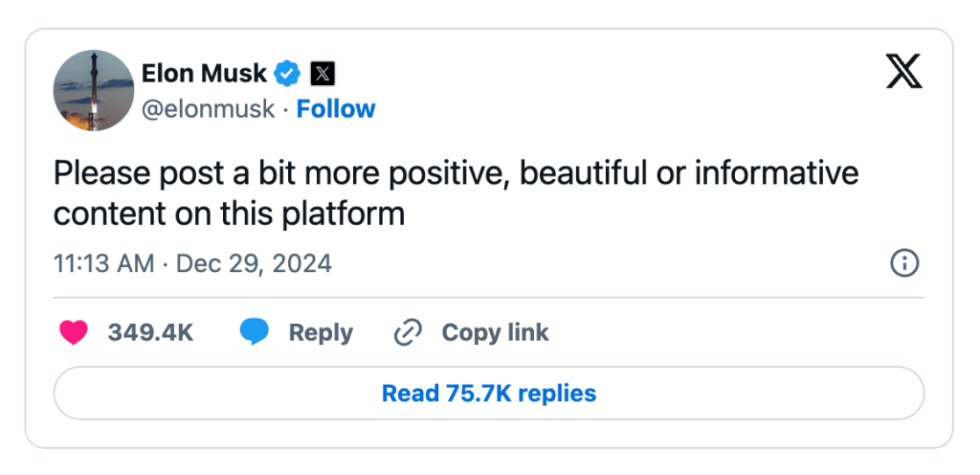Open the info icon next to the timestamp
Viewport: 980px width, 475px height.
904,263
